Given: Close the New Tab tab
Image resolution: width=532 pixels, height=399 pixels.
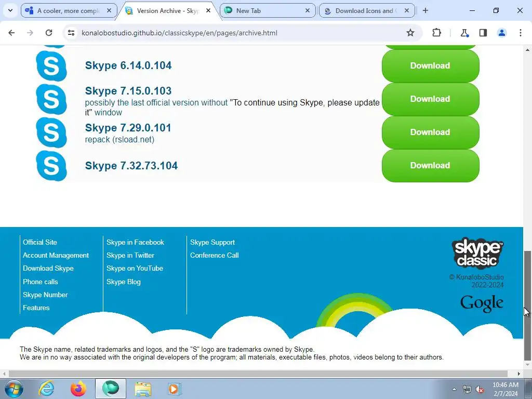Looking at the screenshot, I should (x=308, y=11).
